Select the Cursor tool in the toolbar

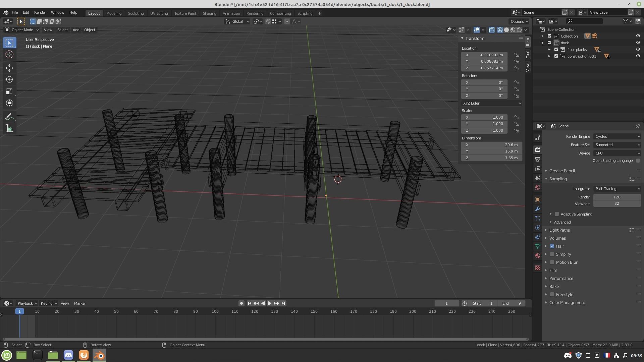9,55
